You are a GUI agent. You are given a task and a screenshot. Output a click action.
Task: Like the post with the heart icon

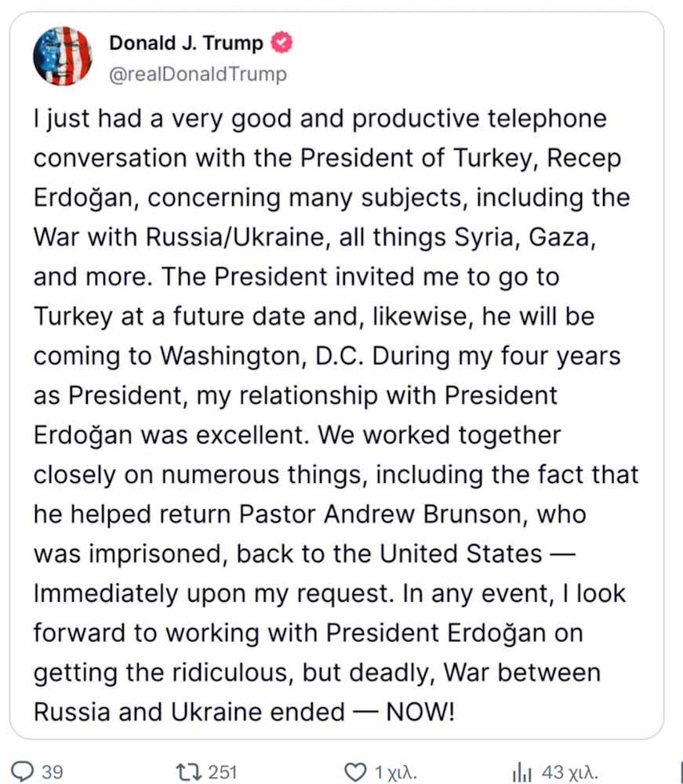356,771
